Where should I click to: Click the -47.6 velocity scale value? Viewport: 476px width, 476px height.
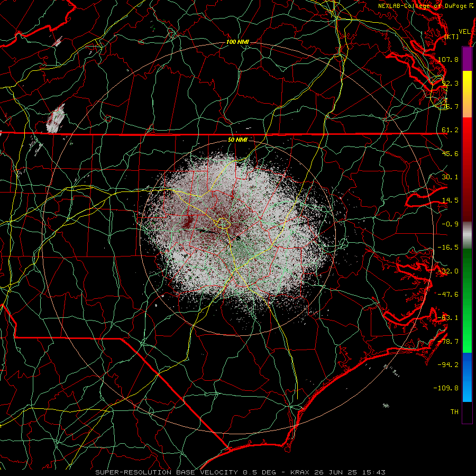(448, 295)
